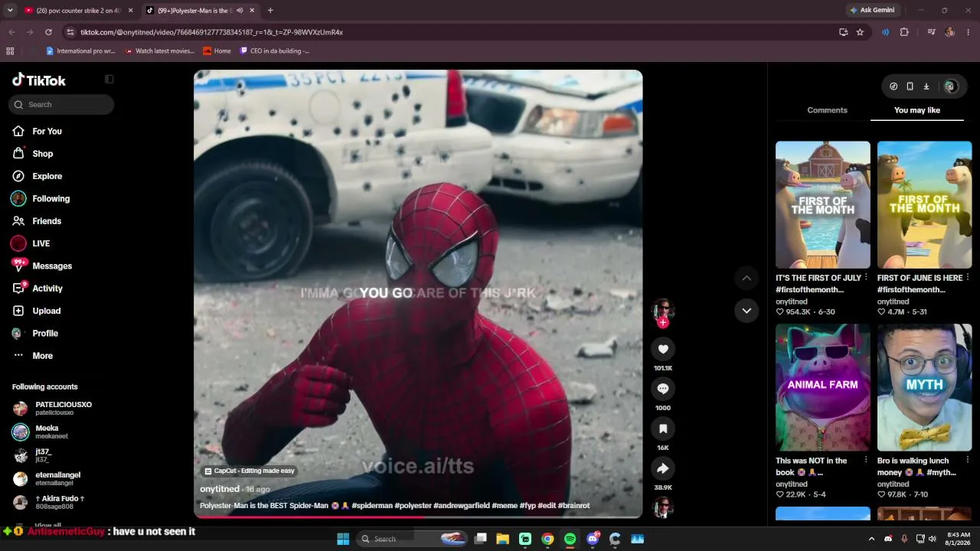The width and height of the screenshot is (980, 551).
Task: Like the Polyester-Man video
Action: (663, 349)
